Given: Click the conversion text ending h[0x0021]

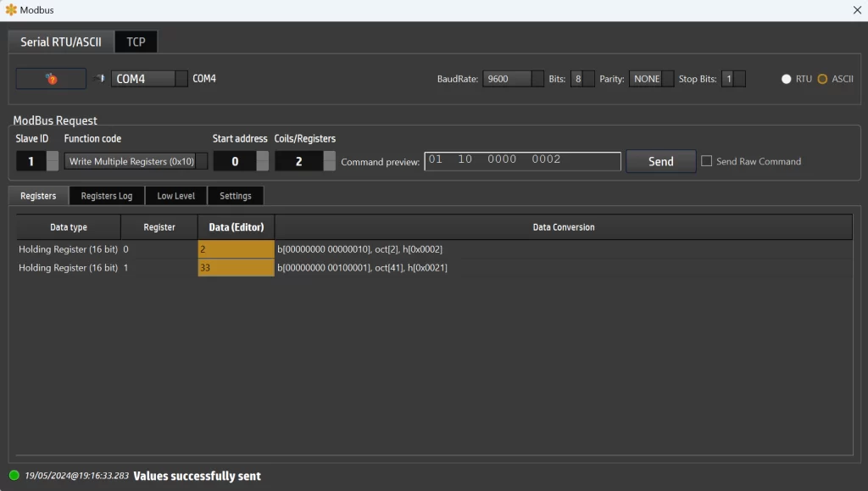Looking at the screenshot, I should [x=362, y=267].
